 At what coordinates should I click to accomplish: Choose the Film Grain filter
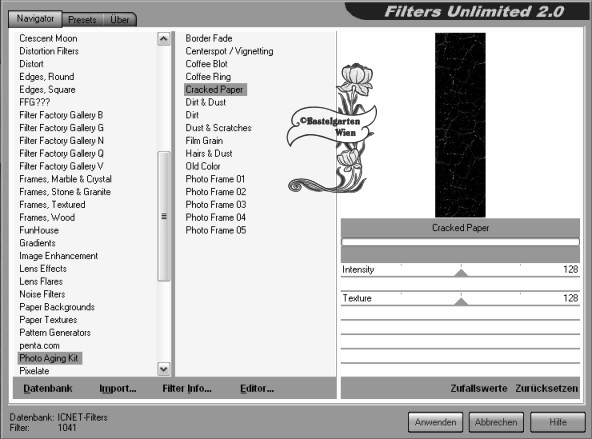204,141
